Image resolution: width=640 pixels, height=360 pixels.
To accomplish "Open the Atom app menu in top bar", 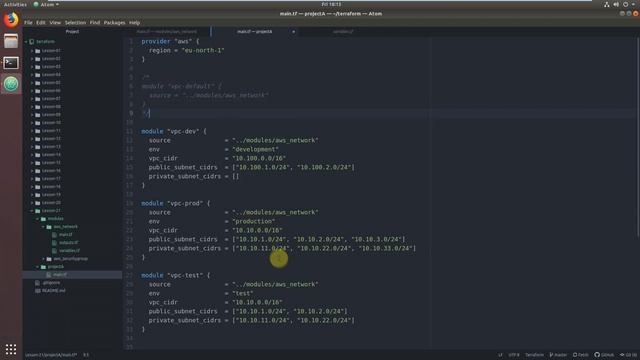I will (46, 4).
